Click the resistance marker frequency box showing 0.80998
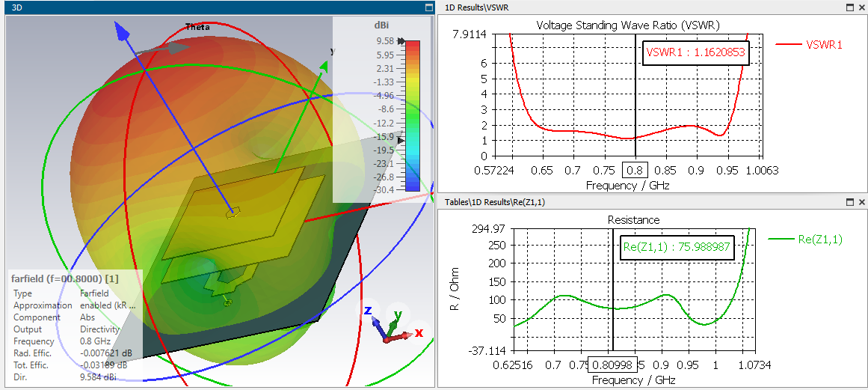 612,365
